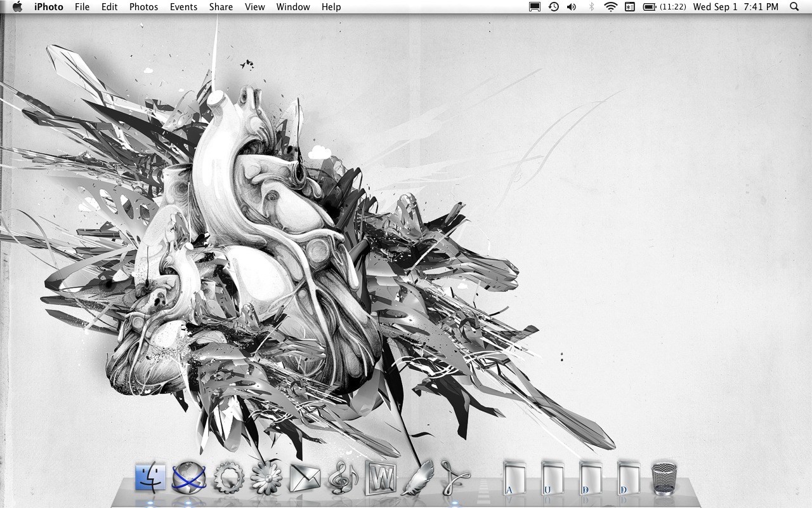Click the date and time 'Wed Sep 1 7:41 PM'
This screenshot has width=812, height=508.
click(736, 7)
